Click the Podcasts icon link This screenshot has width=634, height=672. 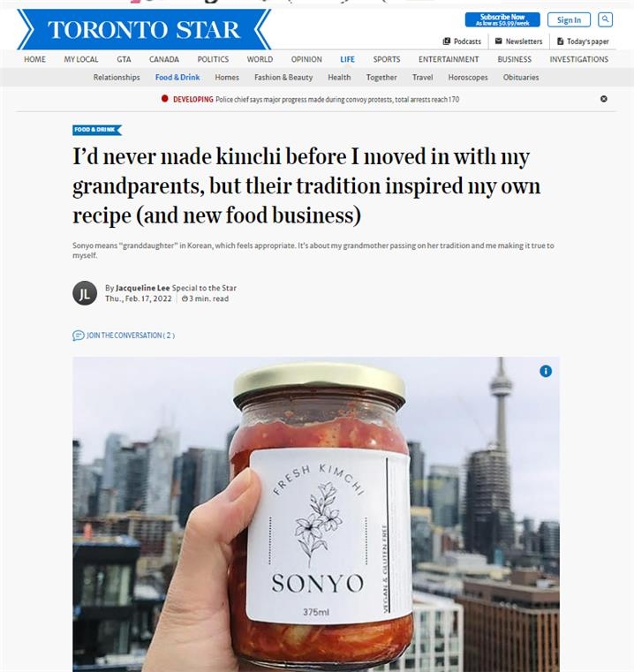(x=462, y=42)
